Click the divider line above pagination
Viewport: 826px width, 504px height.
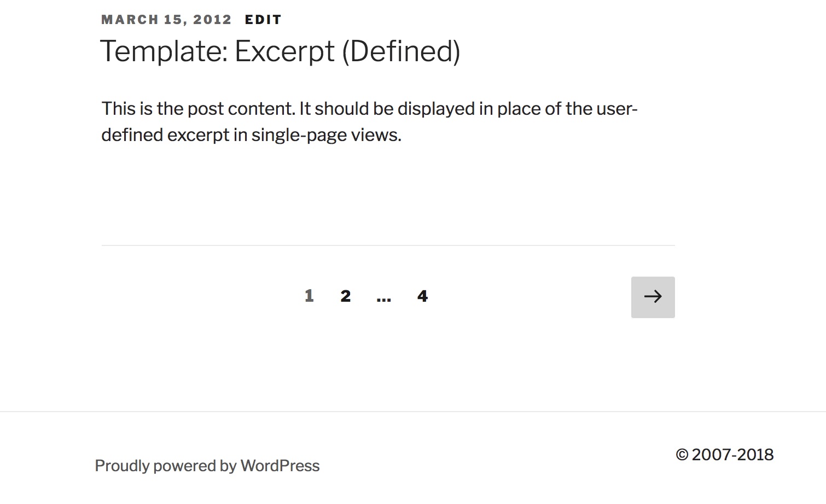tap(388, 245)
